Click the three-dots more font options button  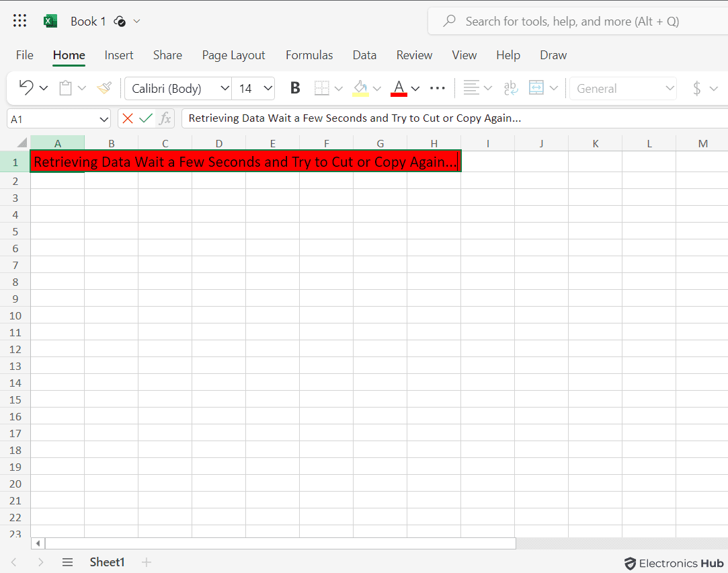[x=438, y=87]
